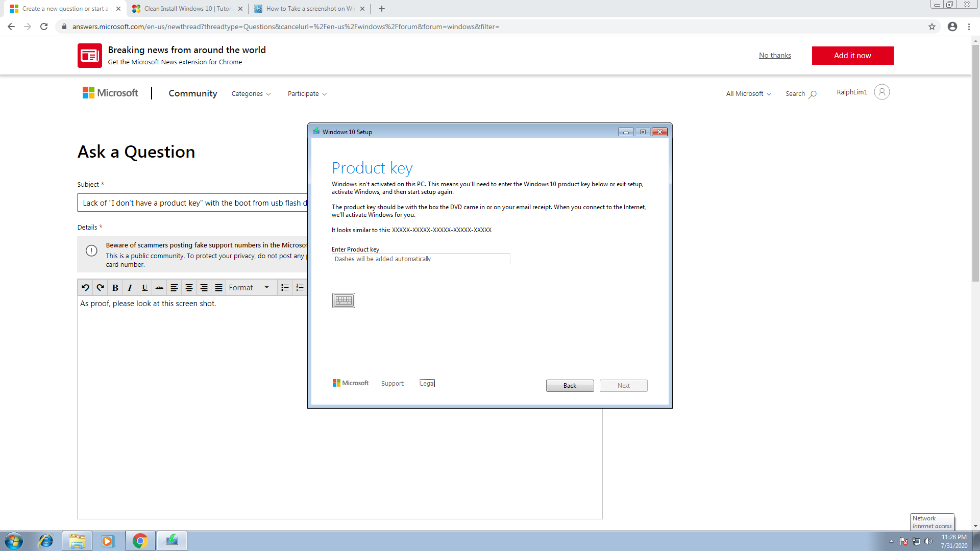Viewport: 980px width, 551px height.
Task: Click the RalphLim1 username
Action: (852, 92)
